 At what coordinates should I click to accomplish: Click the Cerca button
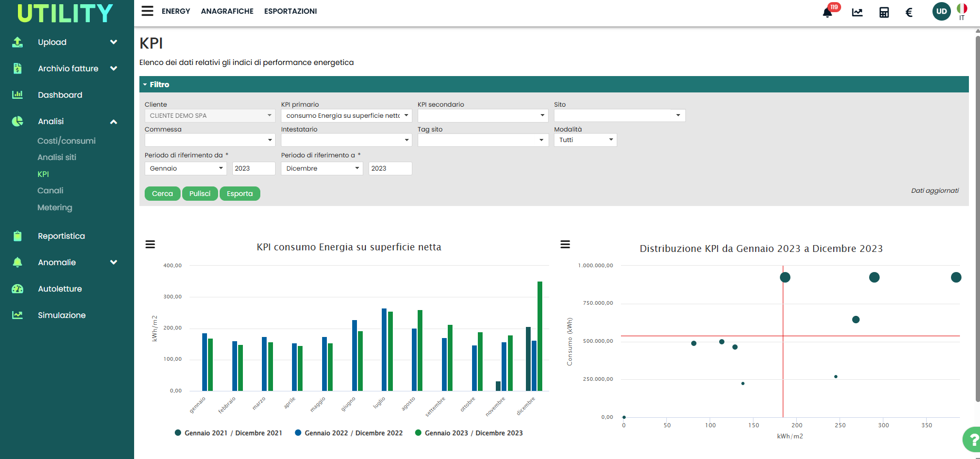163,194
